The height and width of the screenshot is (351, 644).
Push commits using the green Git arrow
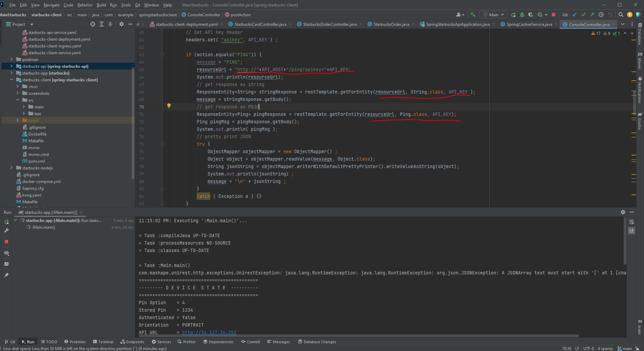click(x=592, y=15)
